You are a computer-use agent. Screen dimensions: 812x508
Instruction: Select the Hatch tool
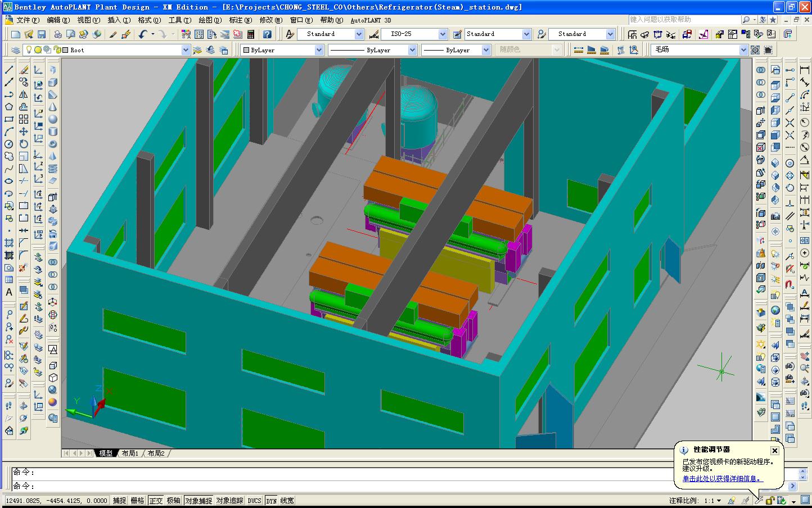point(9,243)
